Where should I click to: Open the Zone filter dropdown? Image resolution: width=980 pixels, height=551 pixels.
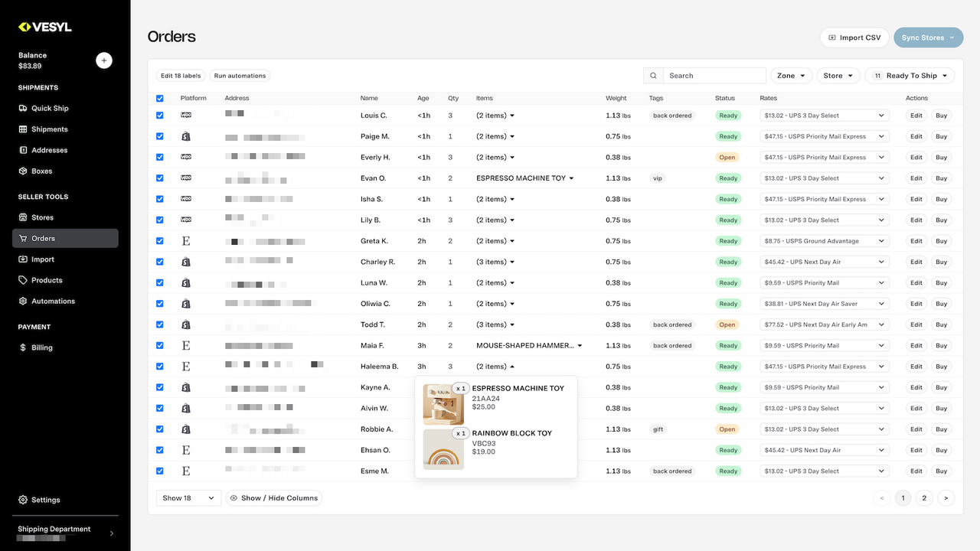(791, 75)
